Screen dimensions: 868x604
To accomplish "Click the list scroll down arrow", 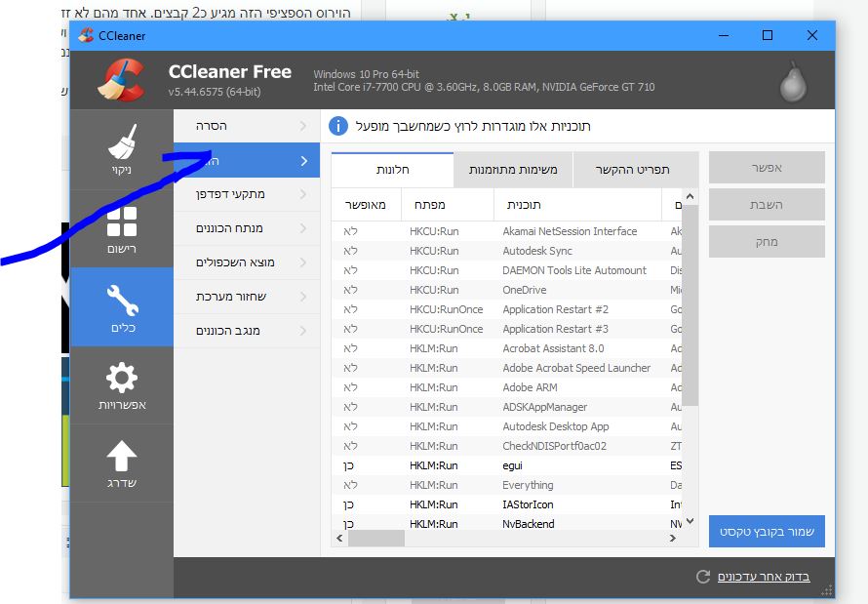I will (690, 521).
